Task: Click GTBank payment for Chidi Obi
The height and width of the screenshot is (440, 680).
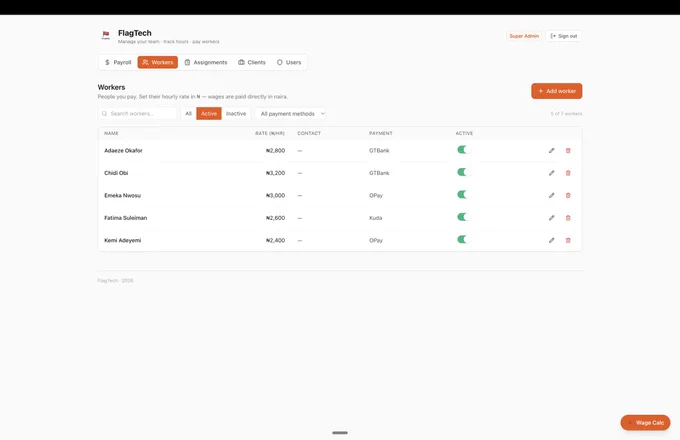Action: 379,173
